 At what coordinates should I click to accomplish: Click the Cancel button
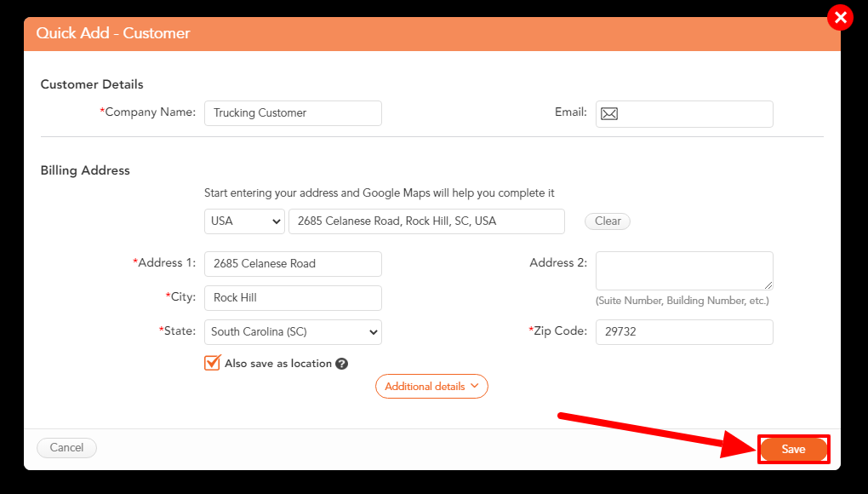(66, 447)
